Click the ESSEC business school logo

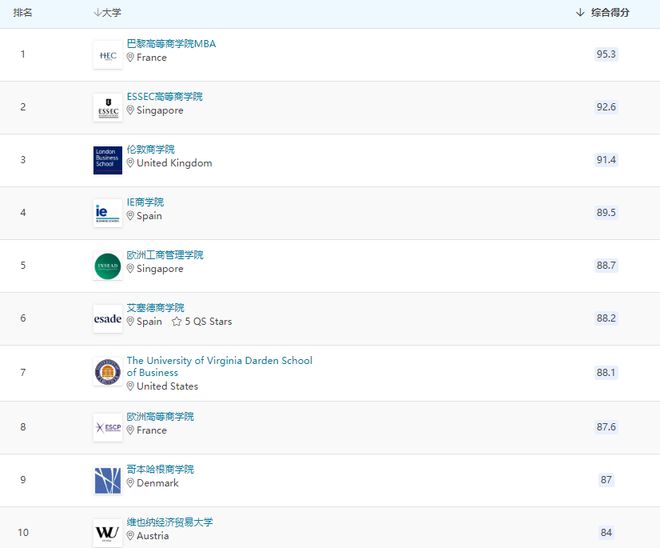pyautogui.click(x=108, y=108)
